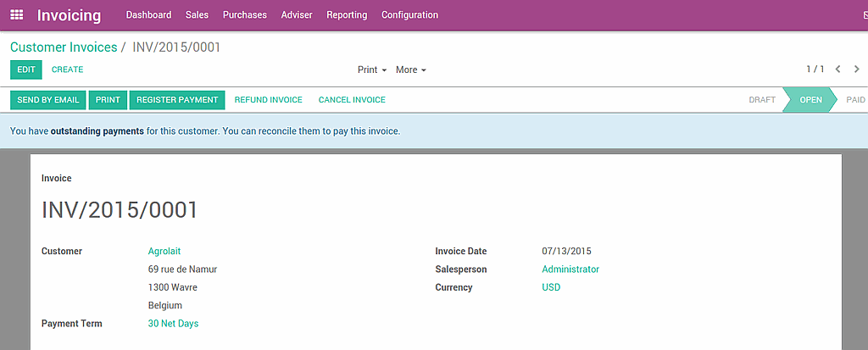Expand the More dropdown
The height and width of the screenshot is (350, 868).
(x=411, y=69)
